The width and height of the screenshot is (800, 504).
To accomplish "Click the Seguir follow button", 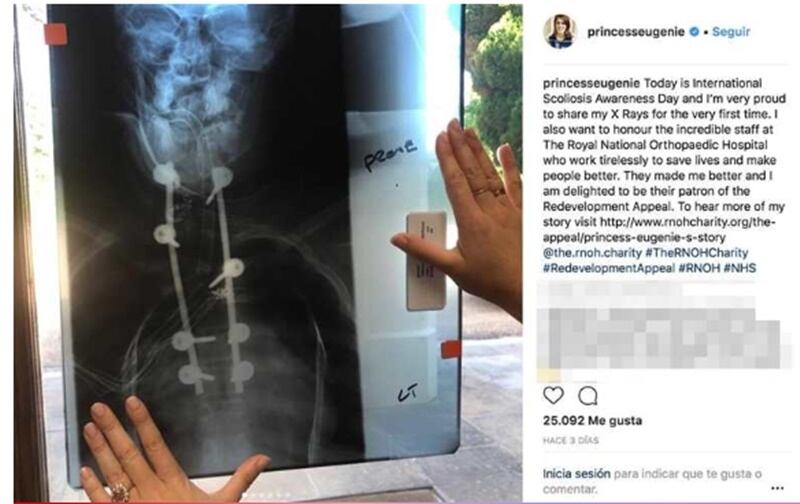I will 731,32.
